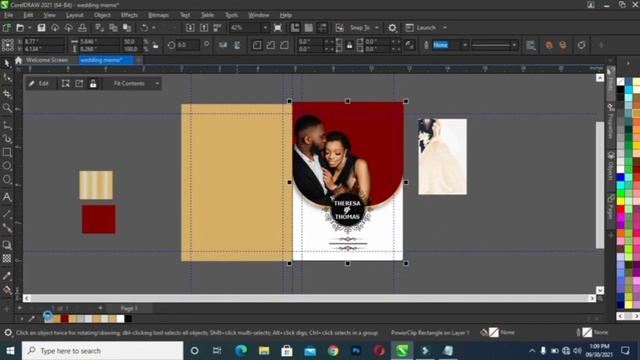Select the Shape tool in the toolbox
640x360 pixels.
7,78
